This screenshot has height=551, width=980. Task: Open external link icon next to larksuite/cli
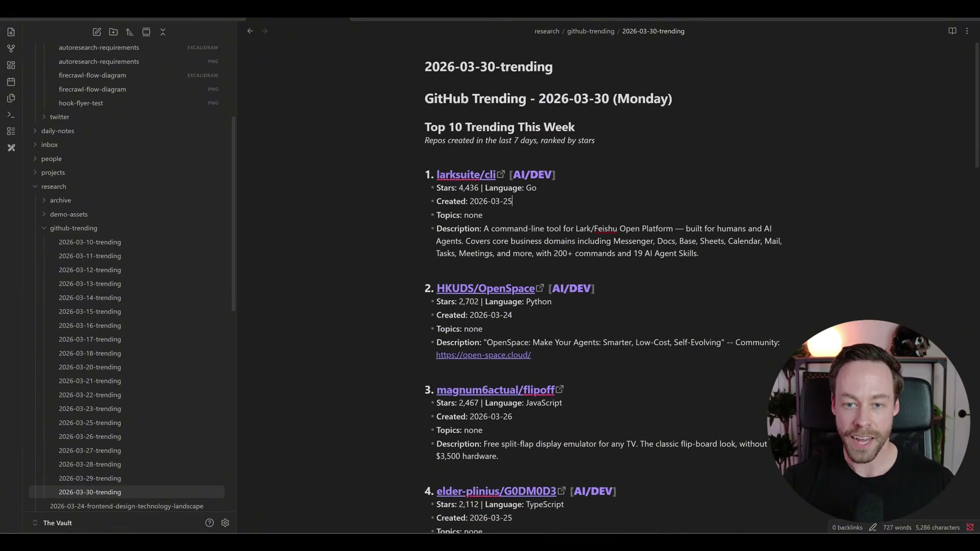pyautogui.click(x=501, y=174)
